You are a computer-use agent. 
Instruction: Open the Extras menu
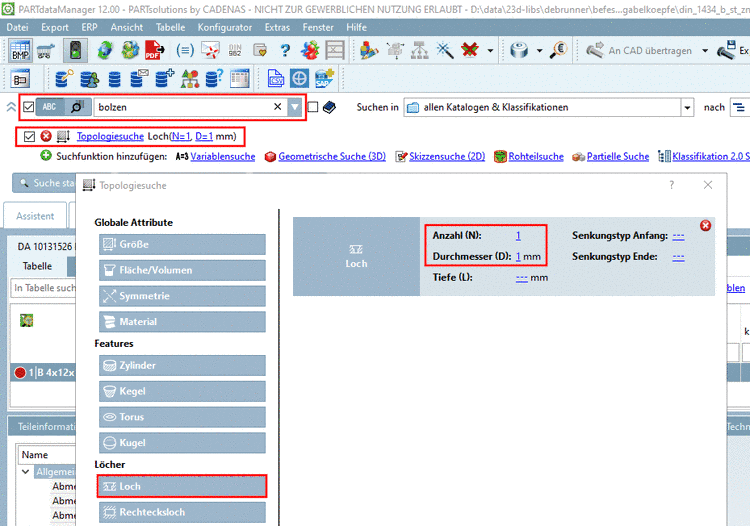click(277, 27)
